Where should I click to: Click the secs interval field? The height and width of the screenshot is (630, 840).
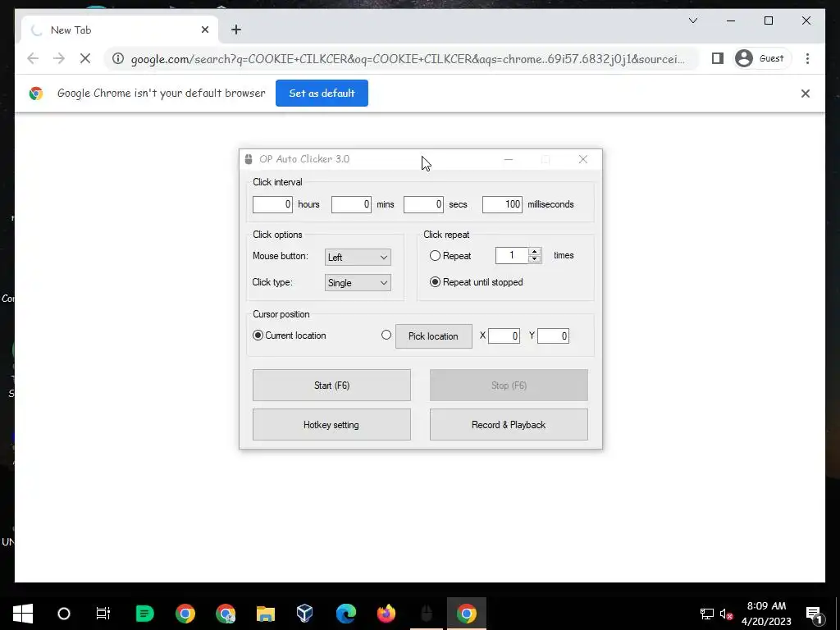[x=423, y=204]
